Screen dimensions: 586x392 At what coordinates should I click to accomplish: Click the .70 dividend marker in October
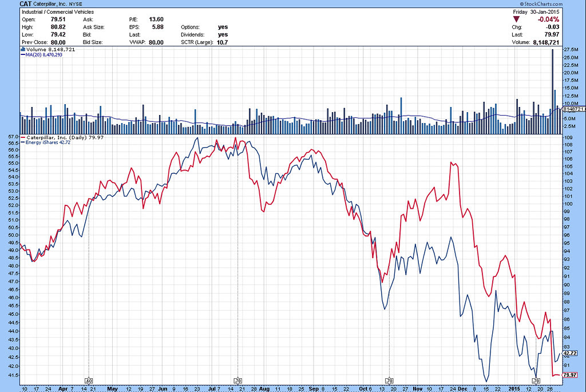pos(389,381)
